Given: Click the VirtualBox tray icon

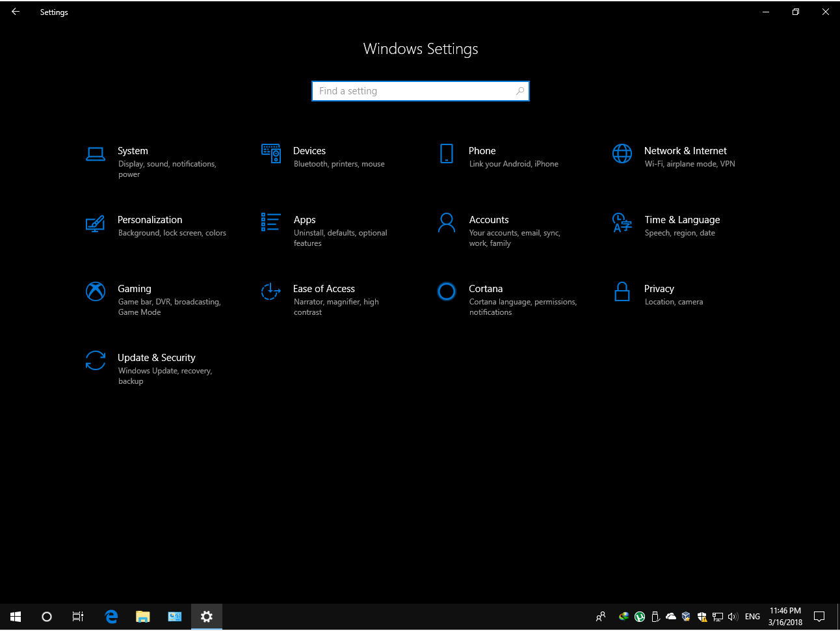Looking at the screenshot, I should tap(686, 617).
